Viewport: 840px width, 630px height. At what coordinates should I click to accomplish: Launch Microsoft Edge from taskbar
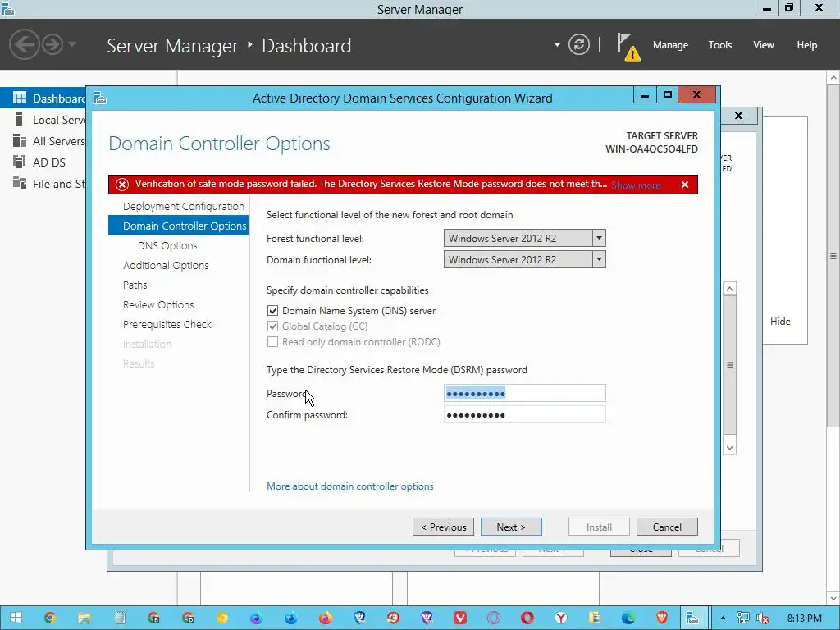[628, 619]
